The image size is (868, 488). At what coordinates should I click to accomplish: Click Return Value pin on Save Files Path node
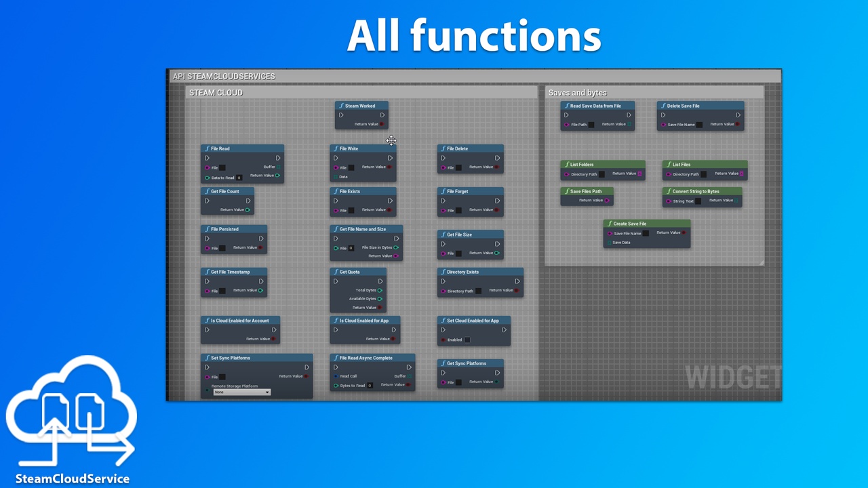point(607,200)
